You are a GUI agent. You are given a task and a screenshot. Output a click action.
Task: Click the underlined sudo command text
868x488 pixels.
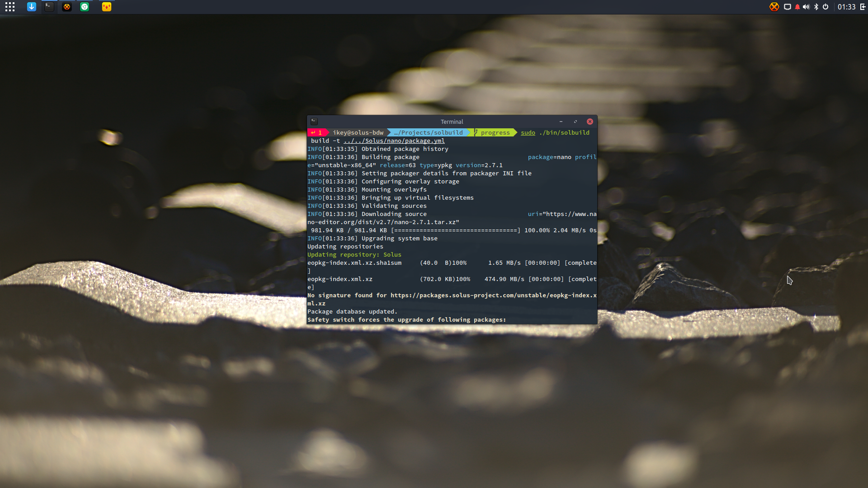528,132
